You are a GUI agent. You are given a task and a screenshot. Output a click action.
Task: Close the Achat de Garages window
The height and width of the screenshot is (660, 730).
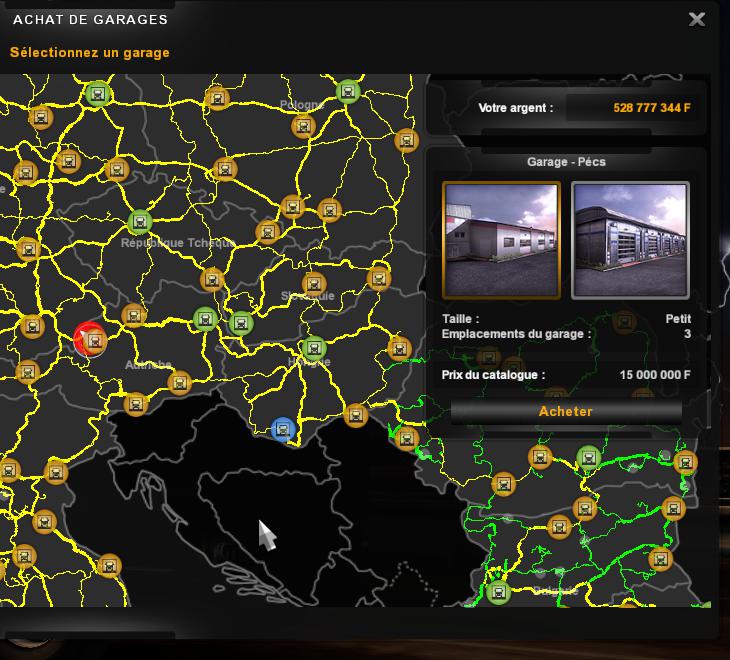click(x=697, y=19)
